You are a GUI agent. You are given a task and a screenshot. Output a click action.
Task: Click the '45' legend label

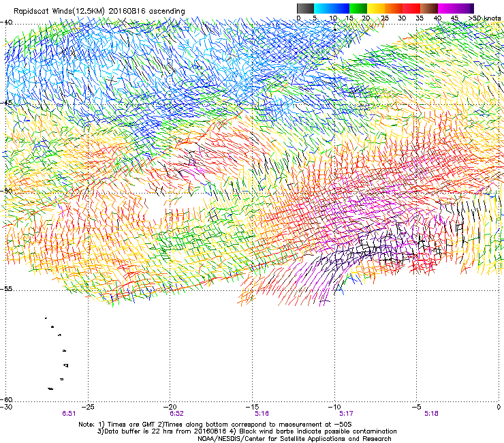(454, 18)
